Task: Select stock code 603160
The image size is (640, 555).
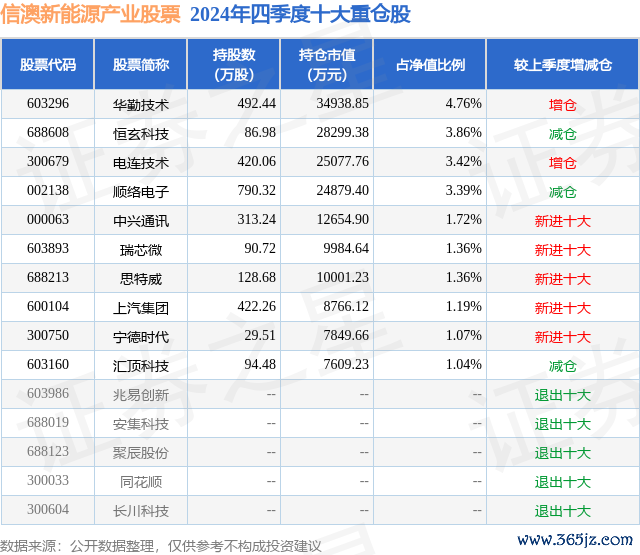Action: [48, 364]
